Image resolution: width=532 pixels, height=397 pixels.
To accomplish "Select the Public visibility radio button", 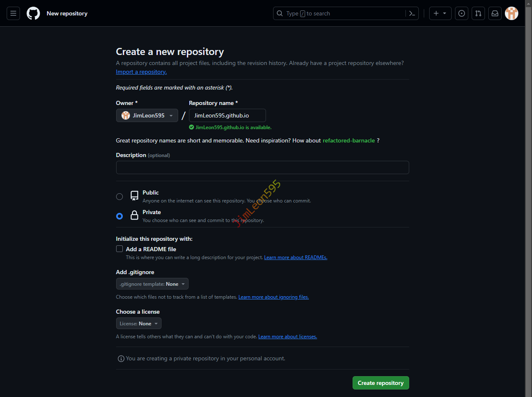I will click(x=119, y=197).
